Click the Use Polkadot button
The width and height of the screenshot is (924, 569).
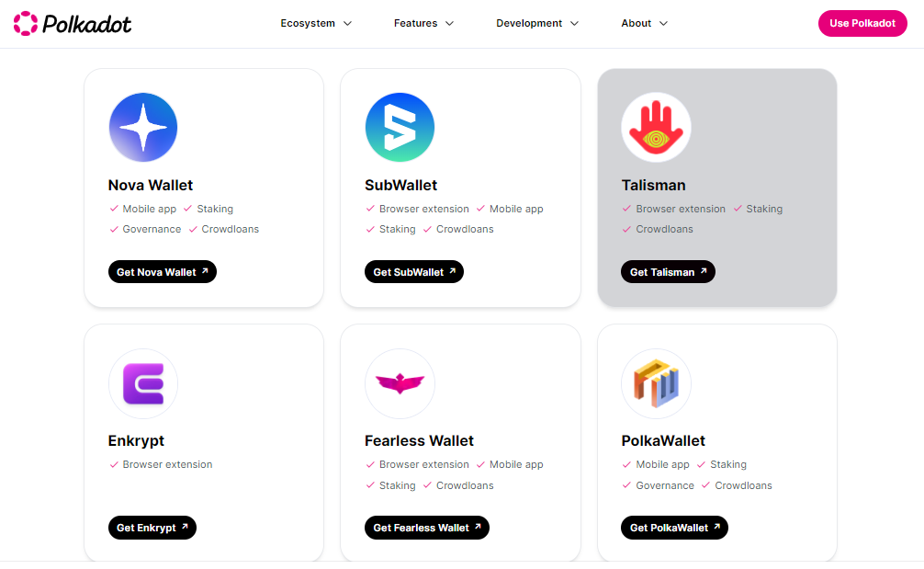click(x=862, y=24)
